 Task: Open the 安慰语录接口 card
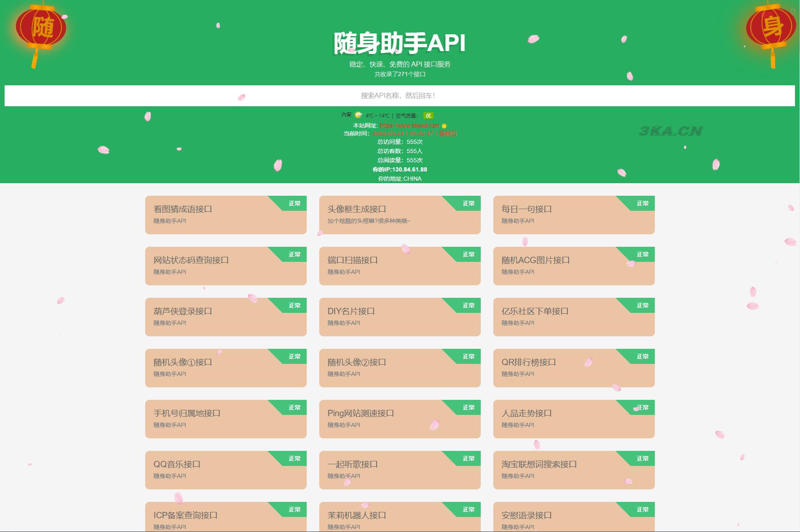pos(574,517)
